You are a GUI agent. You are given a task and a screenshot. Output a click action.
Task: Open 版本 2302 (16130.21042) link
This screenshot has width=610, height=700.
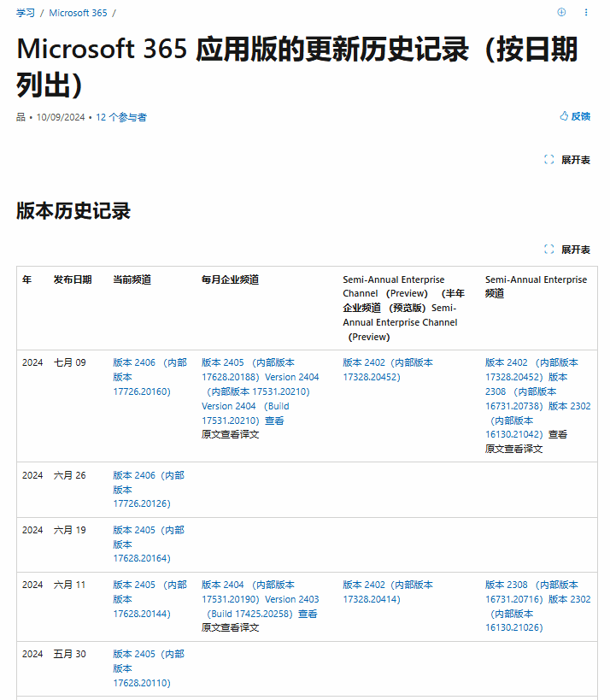(x=537, y=421)
